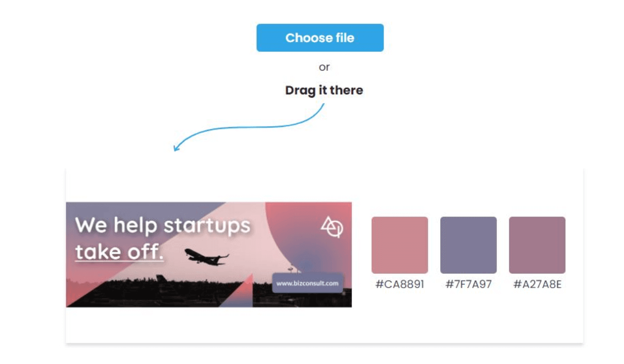Click the www.bizconsult.com label on the banner

pos(308,283)
